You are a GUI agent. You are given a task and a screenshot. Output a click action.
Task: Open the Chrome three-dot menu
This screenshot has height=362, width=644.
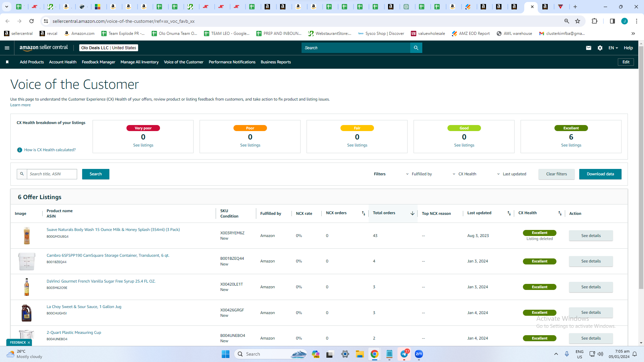637,21
